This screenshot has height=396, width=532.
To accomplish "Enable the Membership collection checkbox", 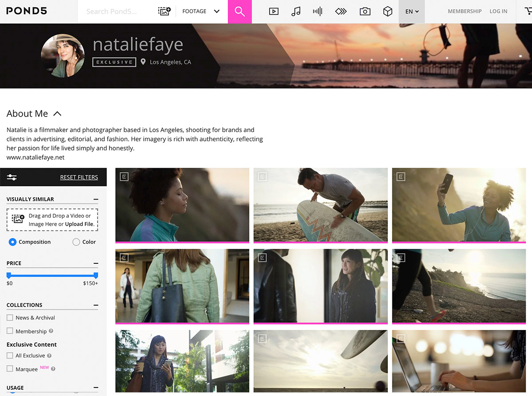I will [x=10, y=331].
